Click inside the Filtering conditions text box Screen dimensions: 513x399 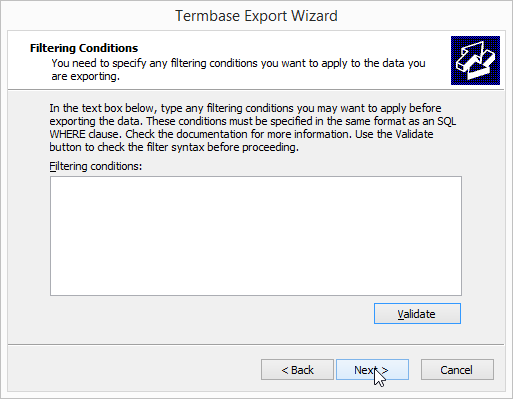[x=256, y=236]
